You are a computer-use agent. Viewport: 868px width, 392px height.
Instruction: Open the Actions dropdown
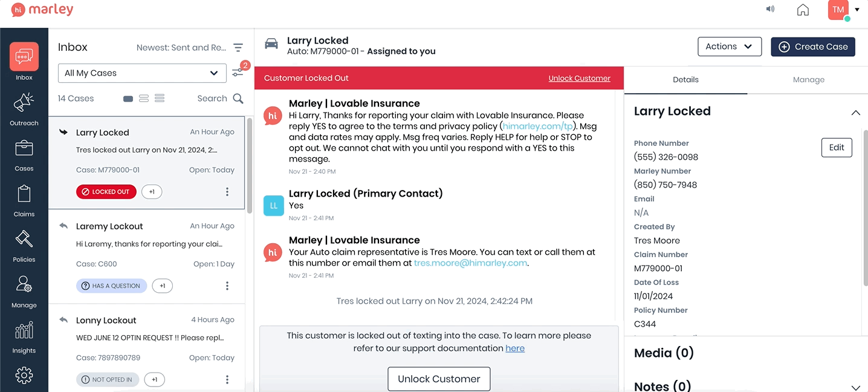point(730,46)
